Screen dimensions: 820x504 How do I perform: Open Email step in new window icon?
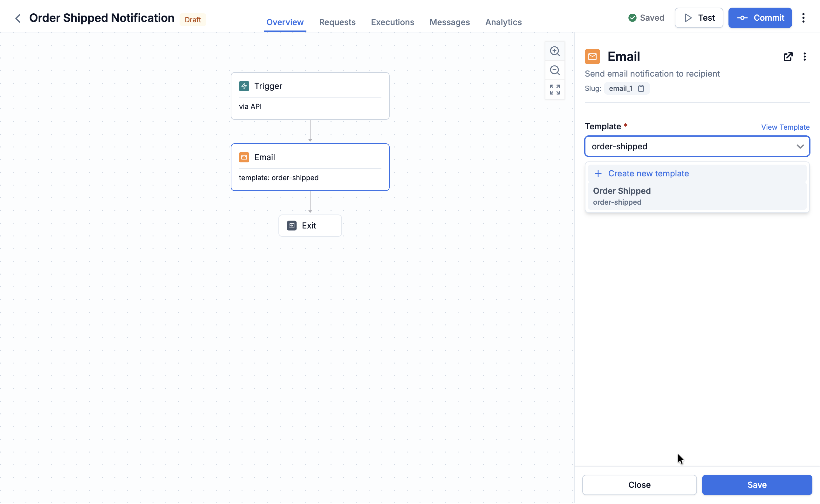(788, 56)
